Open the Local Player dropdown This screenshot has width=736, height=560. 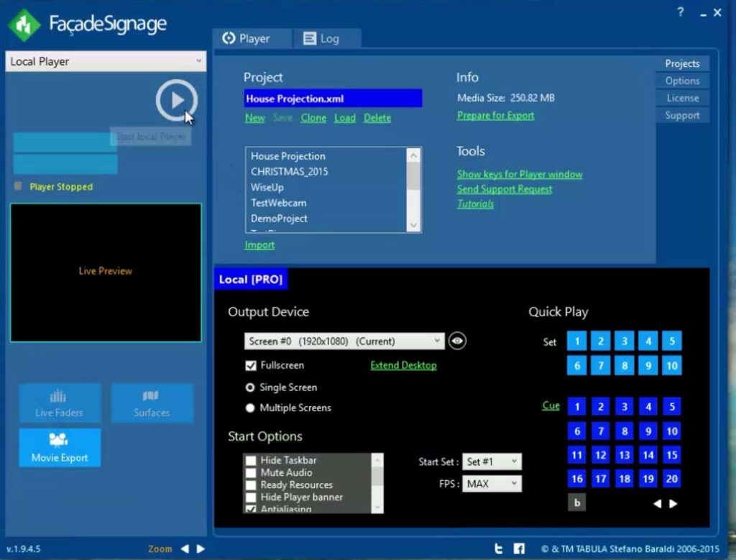[x=106, y=62]
